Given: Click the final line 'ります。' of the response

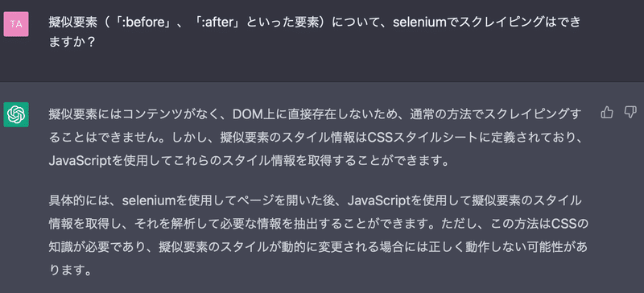Looking at the screenshot, I should pos(70,270).
